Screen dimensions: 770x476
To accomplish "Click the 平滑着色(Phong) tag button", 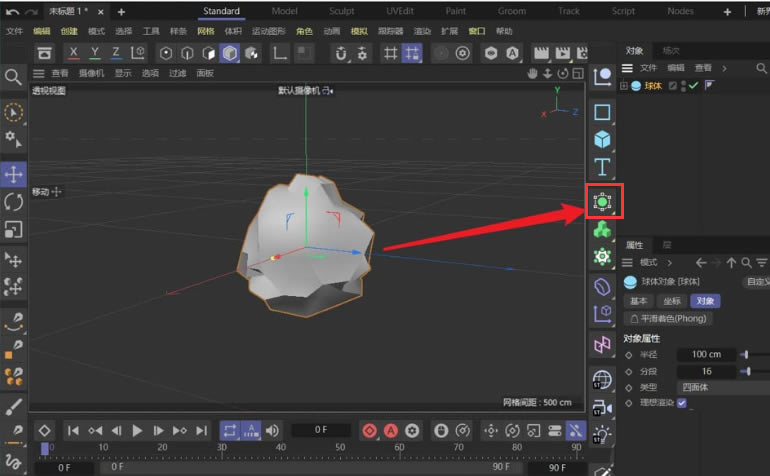I will [668, 319].
